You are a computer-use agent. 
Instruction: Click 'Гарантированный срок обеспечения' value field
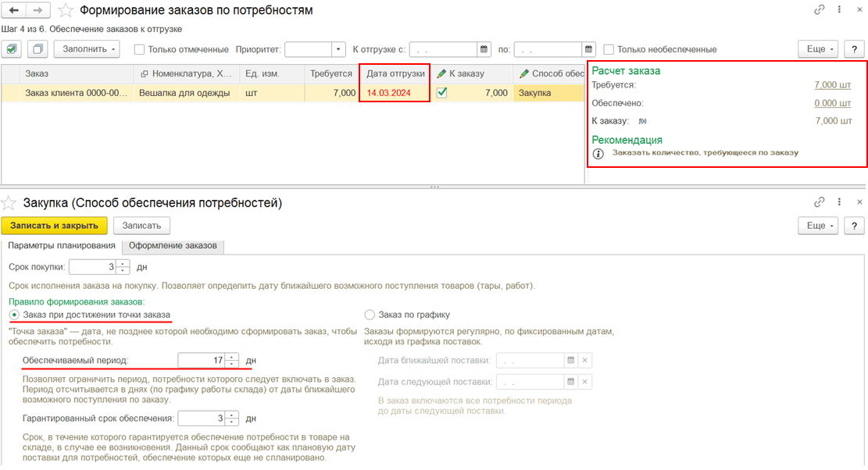coord(202,418)
